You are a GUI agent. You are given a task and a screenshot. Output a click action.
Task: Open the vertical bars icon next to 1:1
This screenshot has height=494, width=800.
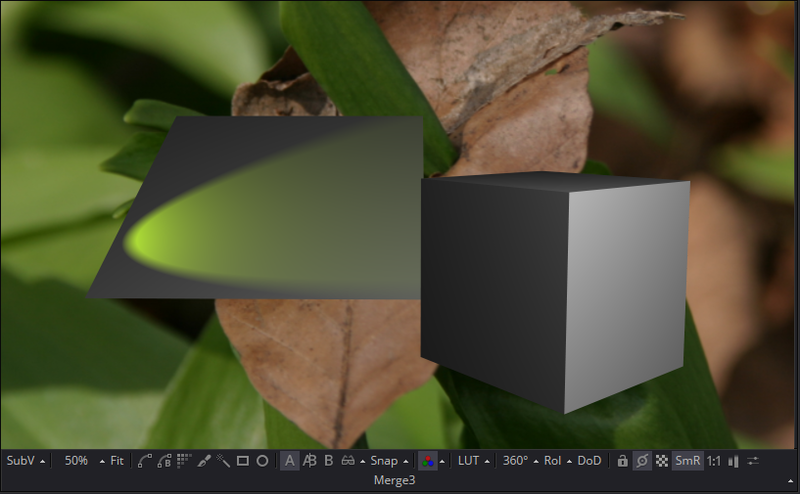[x=733, y=461]
